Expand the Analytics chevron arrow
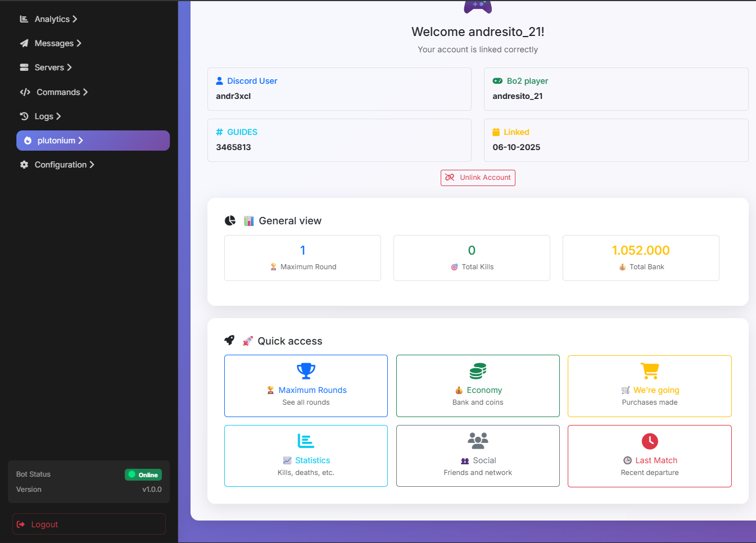756x543 pixels. point(75,19)
